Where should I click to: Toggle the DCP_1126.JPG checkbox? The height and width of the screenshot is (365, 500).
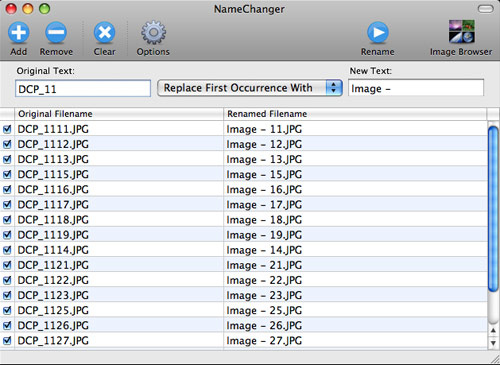pyautogui.click(x=7, y=325)
